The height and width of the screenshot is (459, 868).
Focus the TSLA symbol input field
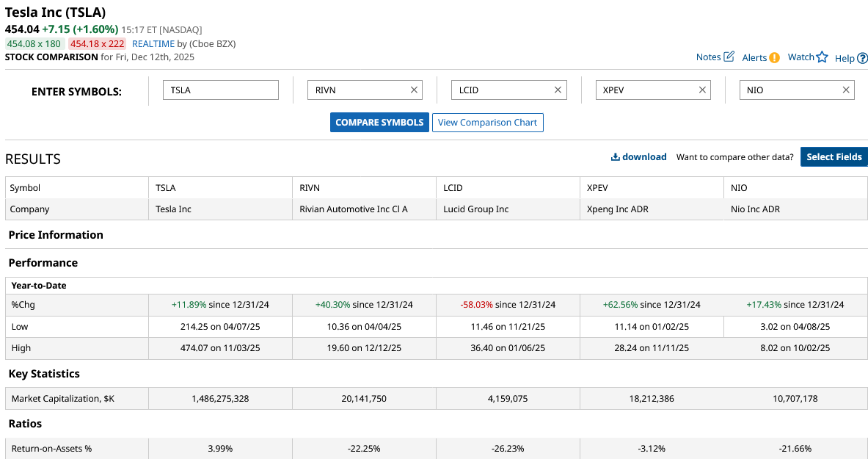[x=221, y=90]
